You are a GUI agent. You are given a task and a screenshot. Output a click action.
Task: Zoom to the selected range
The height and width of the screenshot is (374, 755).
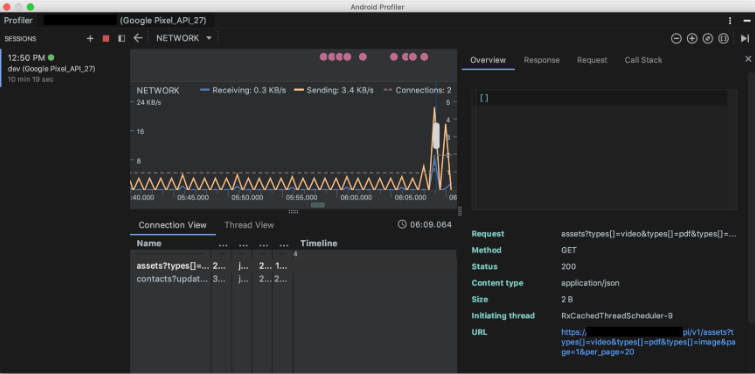click(x=723, y=39)
